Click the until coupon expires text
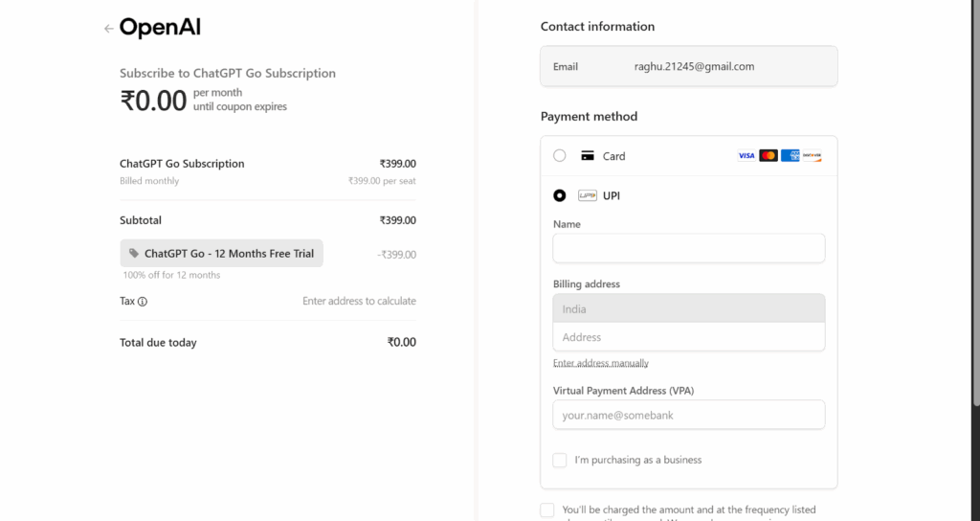 [x=240, y=107]
